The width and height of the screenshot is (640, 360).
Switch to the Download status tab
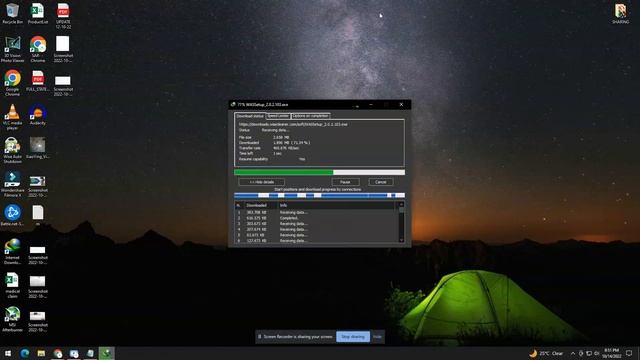(x=250, y=116)
